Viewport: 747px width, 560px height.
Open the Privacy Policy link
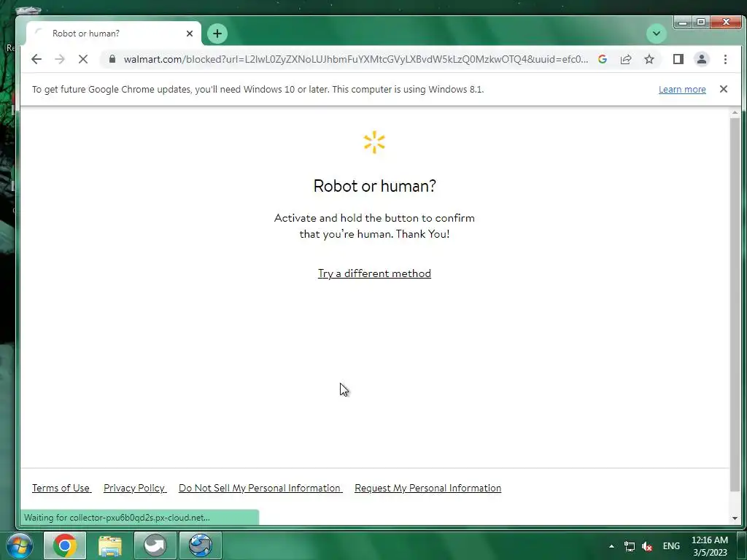coord(135,488)
